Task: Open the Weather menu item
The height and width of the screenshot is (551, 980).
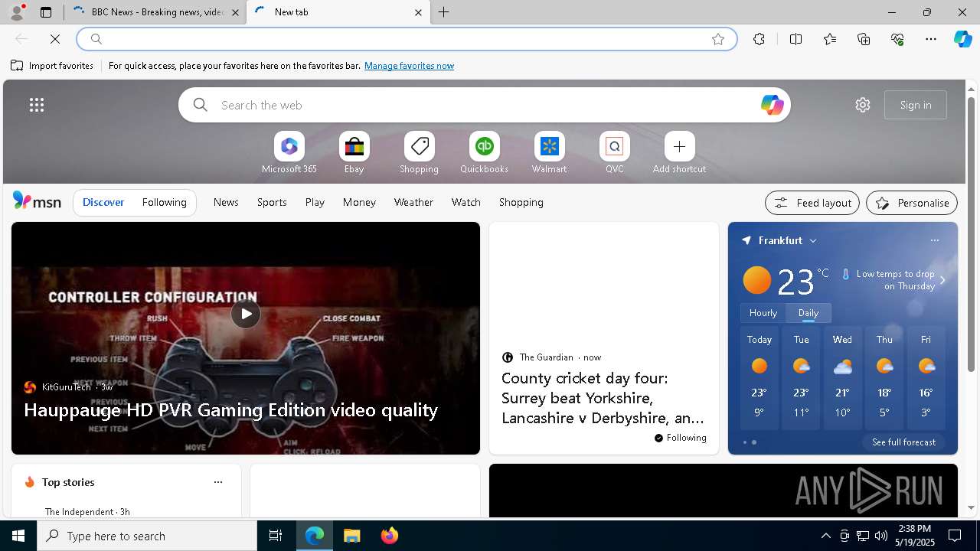Action: click(413, 202)
